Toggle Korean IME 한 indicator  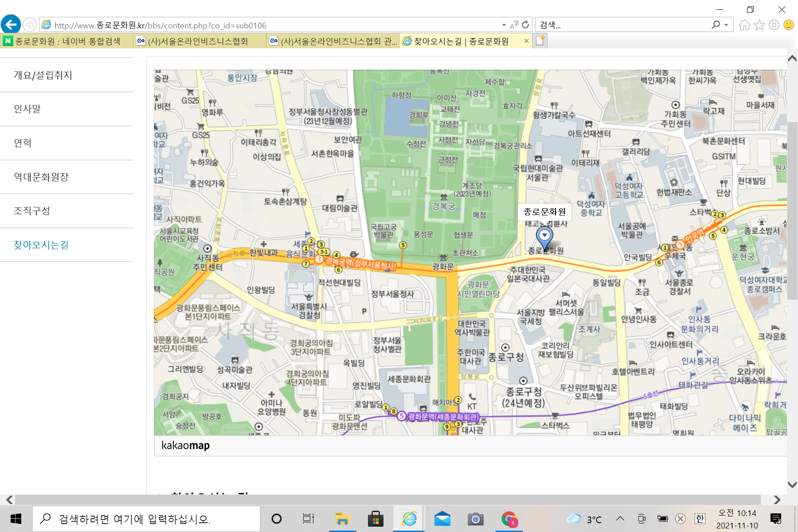click(x=700, y=519)
